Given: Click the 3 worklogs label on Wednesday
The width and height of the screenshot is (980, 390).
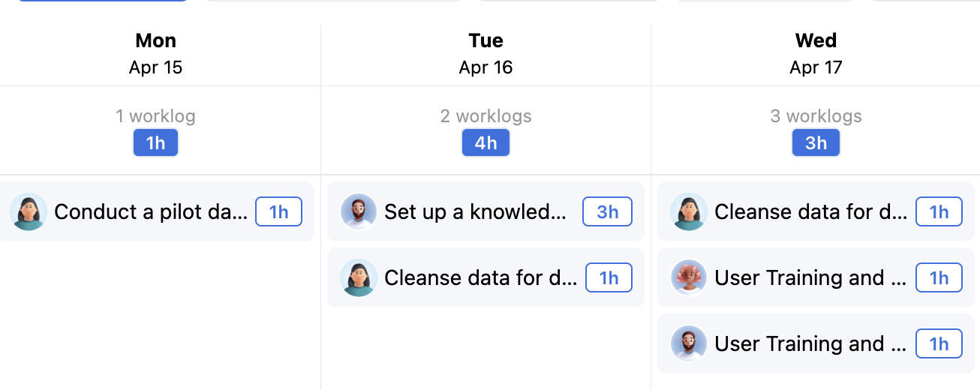Looking at the screenshot, I should coord(816,116).
